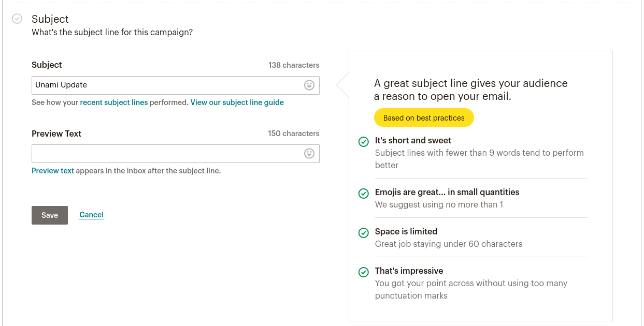Click the 138 characters counter
Viewport: 644px width, 326px height.
pyautogui.click(x=293, y=65)
